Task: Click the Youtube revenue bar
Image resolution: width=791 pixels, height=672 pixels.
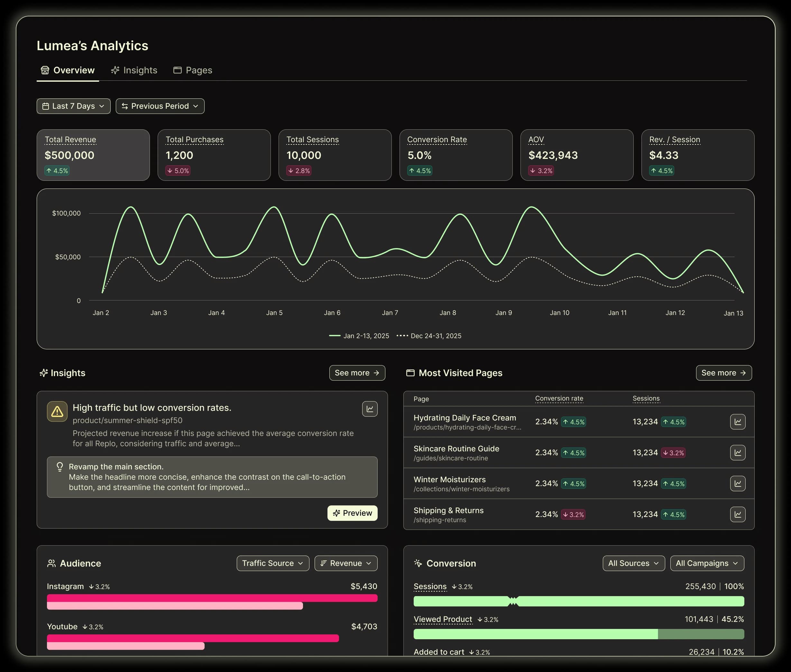Action: (193, 639)
